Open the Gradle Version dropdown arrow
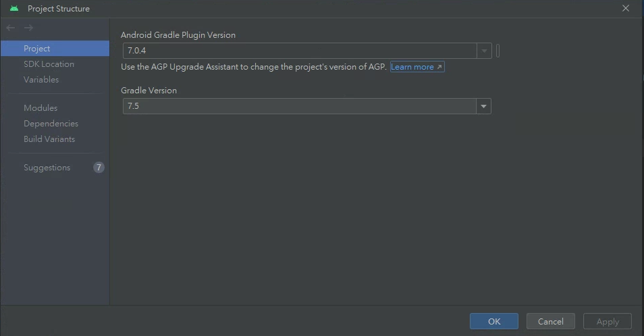The image size is (644, 336). [x=483, y=106]
